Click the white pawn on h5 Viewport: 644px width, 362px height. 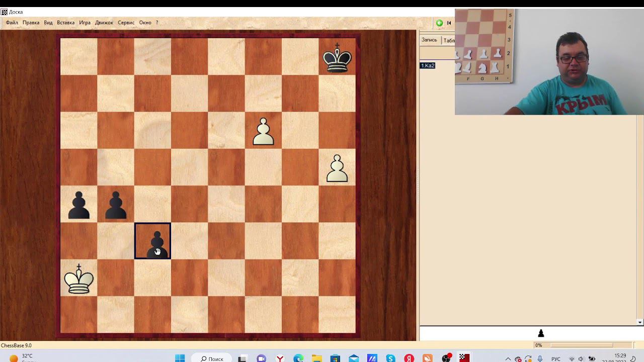click(337, 168)
